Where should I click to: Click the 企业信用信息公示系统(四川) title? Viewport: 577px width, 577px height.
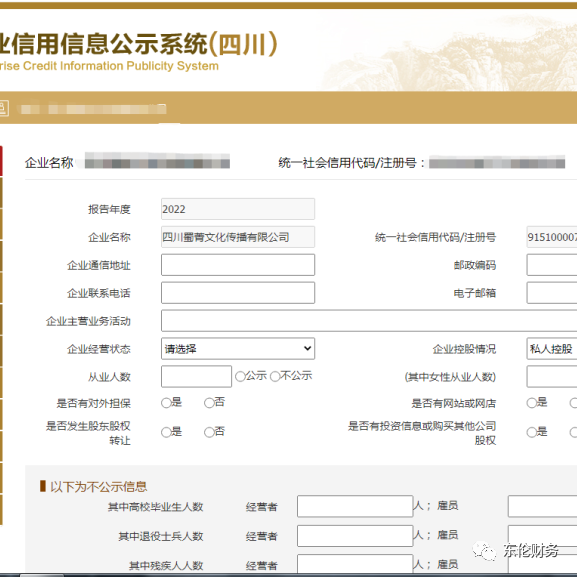[x=138, y=44]
